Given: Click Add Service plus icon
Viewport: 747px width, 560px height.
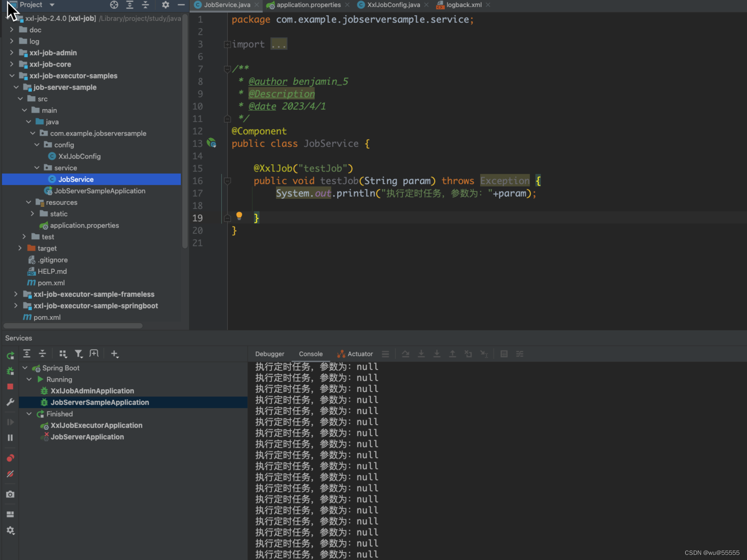Looking at the screenshot, I should click(x=115, y=353).
